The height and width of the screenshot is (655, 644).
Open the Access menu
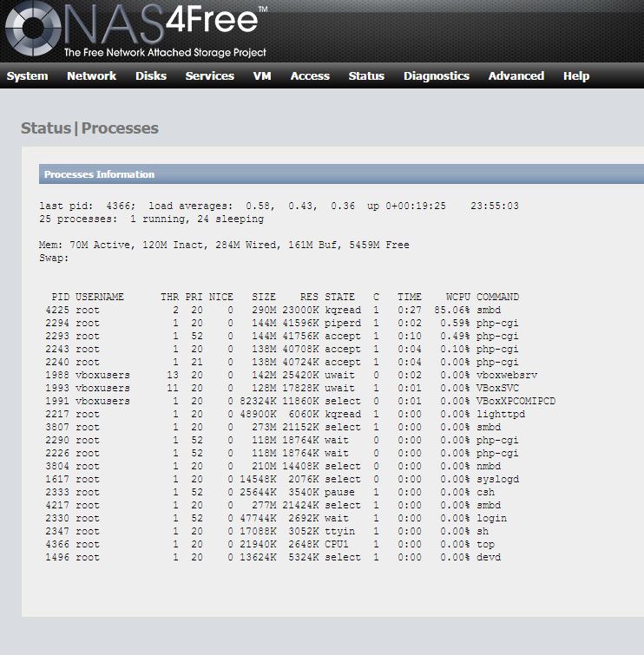310,76
